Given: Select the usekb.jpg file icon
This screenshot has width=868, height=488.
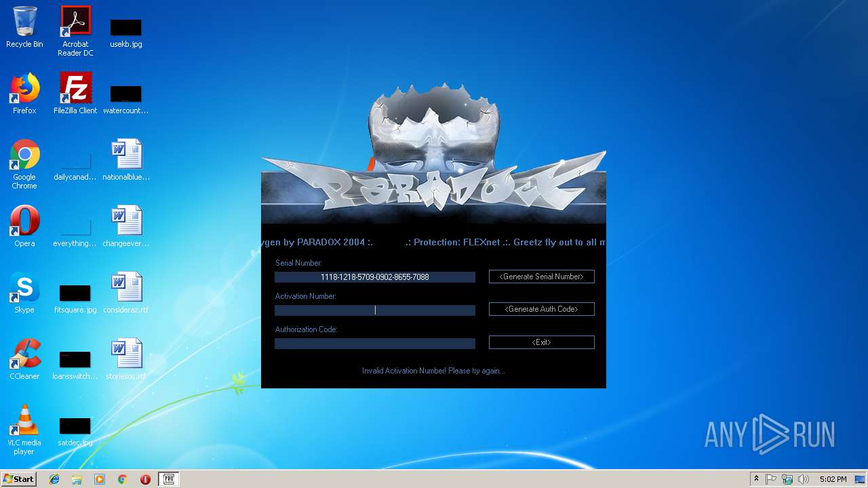Looking at the screenshot, I should (x=126, y=33).
